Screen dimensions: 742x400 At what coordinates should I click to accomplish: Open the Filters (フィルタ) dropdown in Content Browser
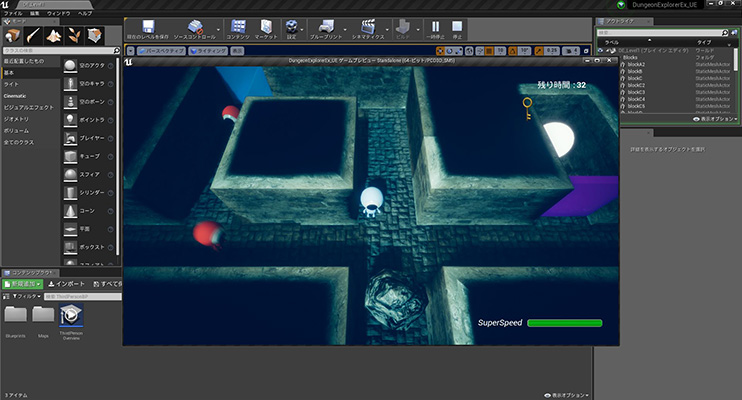[x=25, y=297]
